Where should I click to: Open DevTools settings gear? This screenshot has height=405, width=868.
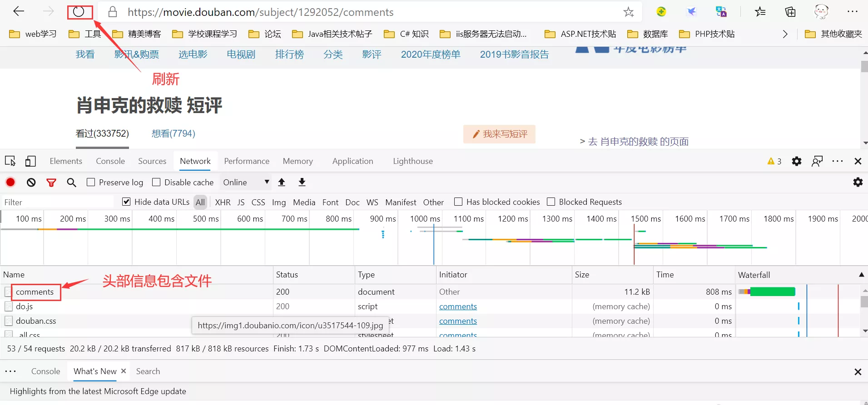[x=797, y=161]
